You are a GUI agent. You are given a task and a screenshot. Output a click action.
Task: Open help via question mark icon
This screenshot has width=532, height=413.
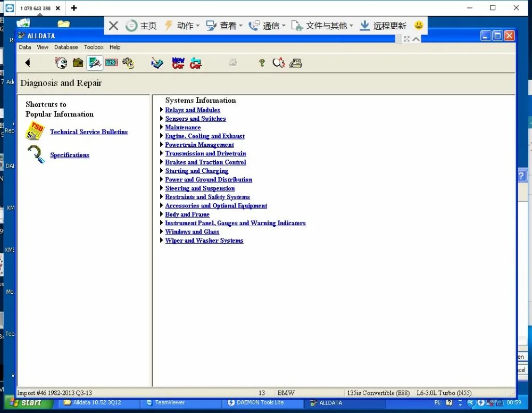click(x=262, y=63)
